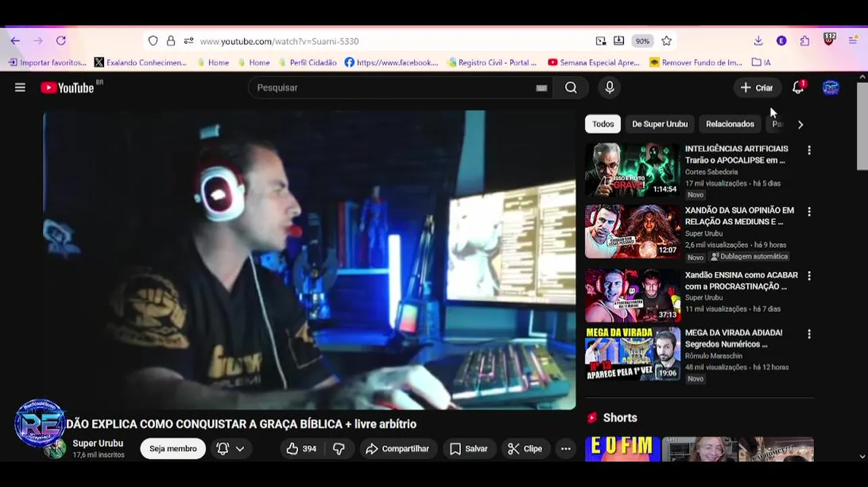Save video with Salvar button

(x=468, y=448)
